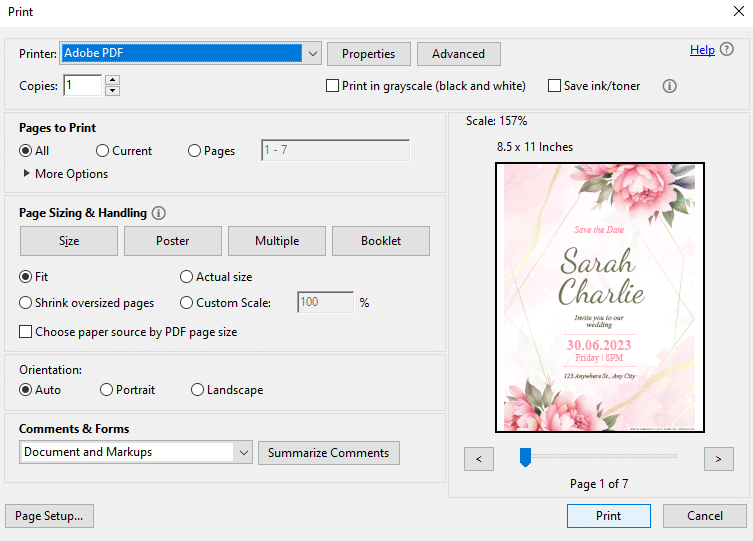This screenshot has width=753, height=541.
Task: Choose Actual size radio option
Action: click(186, 277)
